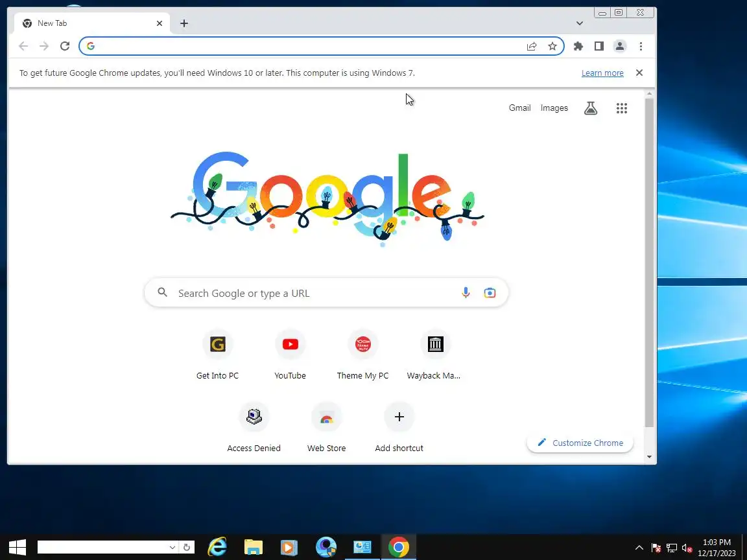
Task: Click the muted volume tray icon
Action: [x=687, y=548]
